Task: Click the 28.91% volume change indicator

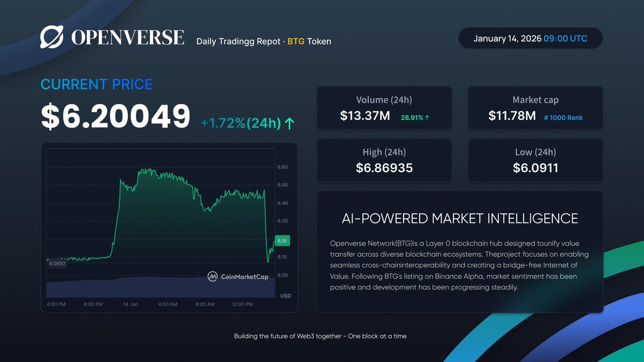Action: [x=415, y=117]
